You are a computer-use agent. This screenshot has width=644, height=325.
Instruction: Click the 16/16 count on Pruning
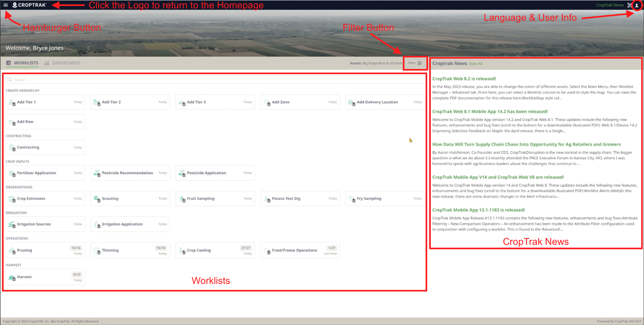[x=76, y=248]
